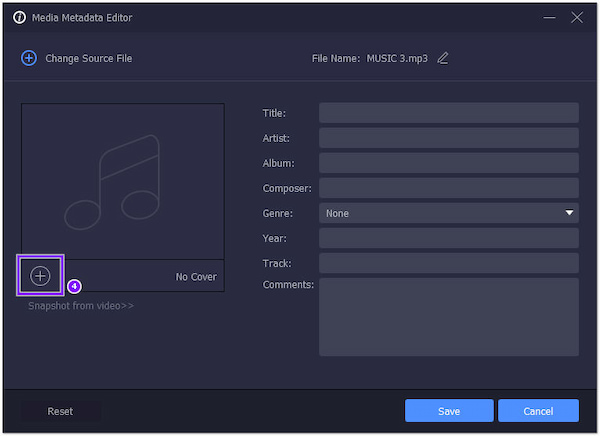
Task: Click inside the Comments text area
Action: coord(448,316)
